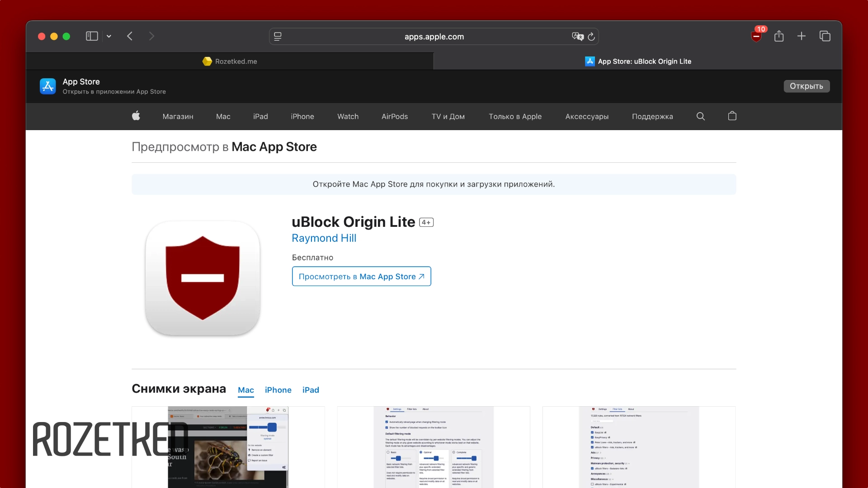Open a new tab with plus icon
868x488 pixels.
[x=801, y=36]
